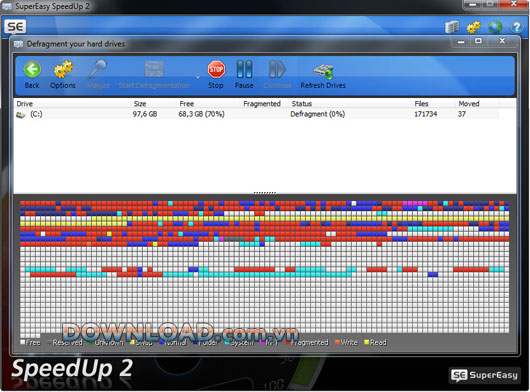This screenshot has height=392, width=530.
Task: Stop the defragmentation with the red Stop sign
Action: pos(216,69)
